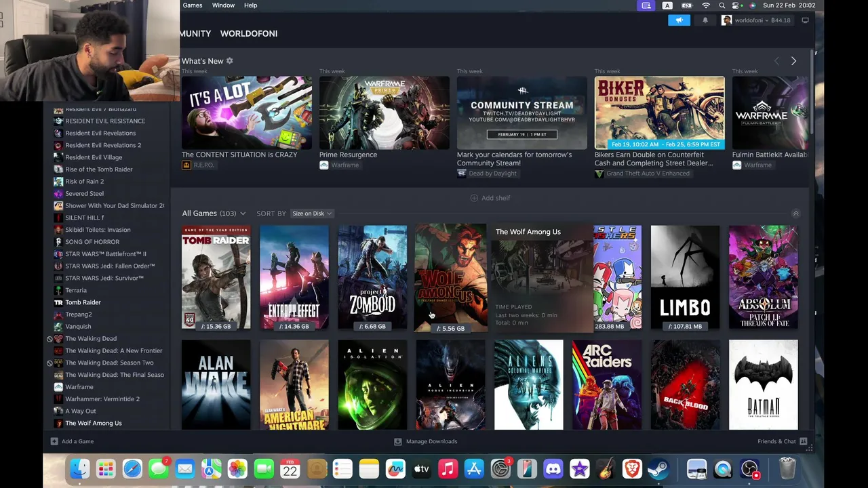The image size is (868, 488).
Task: Open Friends & Chat icon
Action: 804,441
